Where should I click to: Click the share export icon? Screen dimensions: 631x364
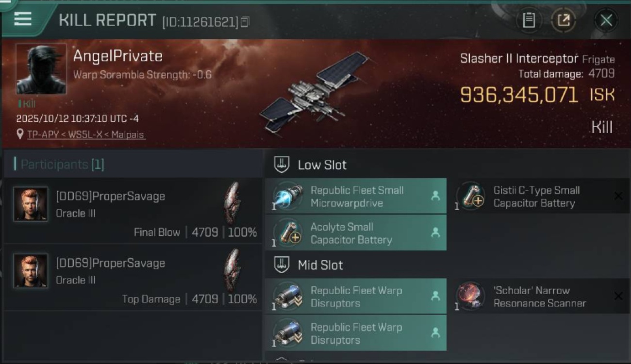[563, 20]
